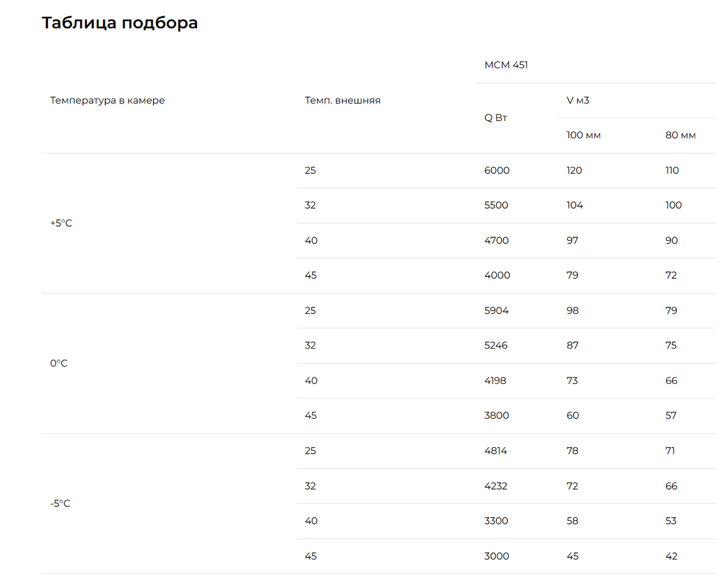
Task: Click the "Q Вт" column header
Action: pyautogui.click(x=496, y=118)
